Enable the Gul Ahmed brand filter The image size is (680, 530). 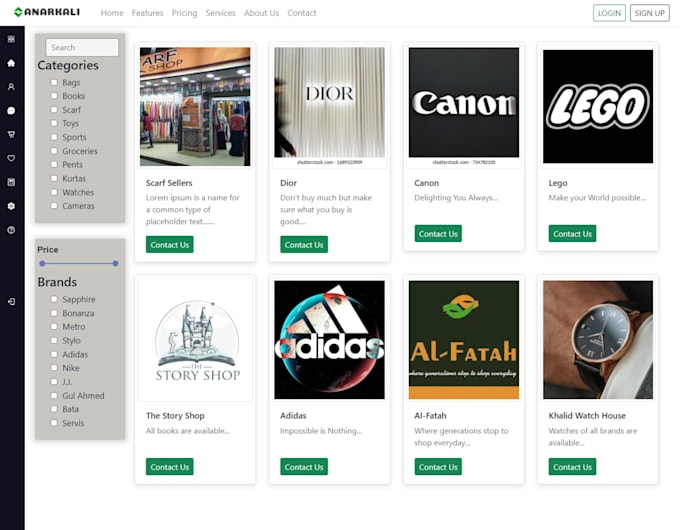(54, 396)
